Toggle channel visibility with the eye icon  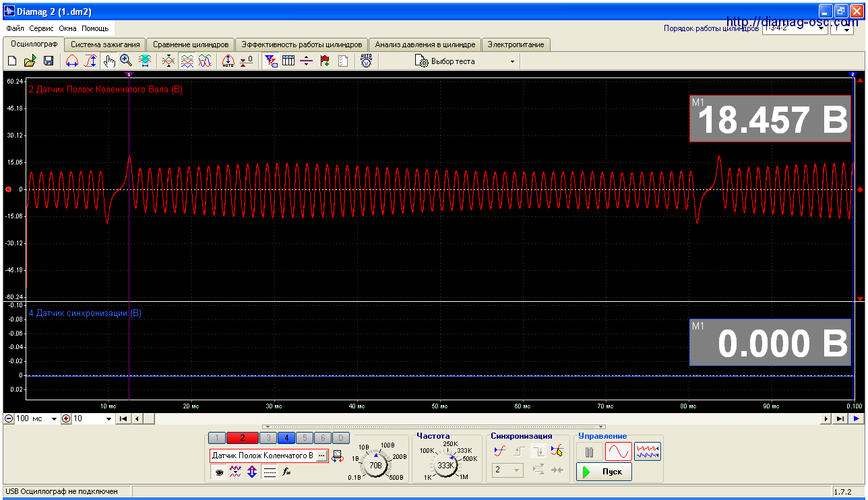pyautogui.click(x=219, y=472)
